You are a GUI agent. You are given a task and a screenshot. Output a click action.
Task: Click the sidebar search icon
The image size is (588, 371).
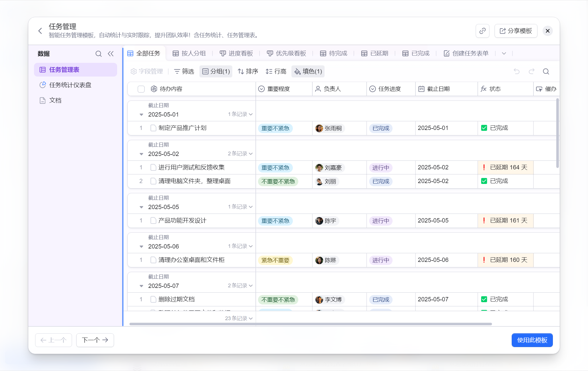tap(99, 54)
